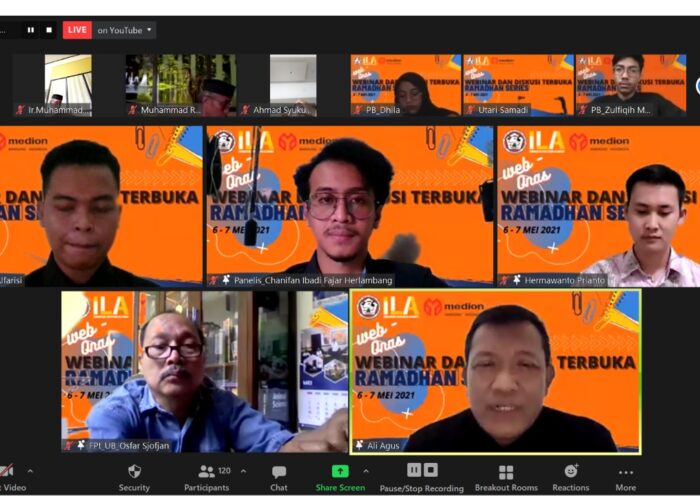Stop the recording from the bottom toolbar
This screenshot has width=700, height=496.
[x=431, y=470]
